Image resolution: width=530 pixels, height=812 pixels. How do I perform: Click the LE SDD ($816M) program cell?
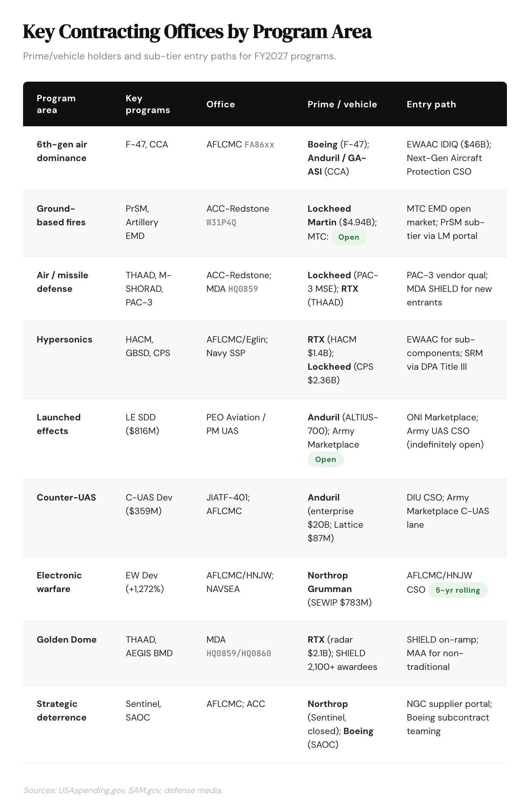click(x=143, y=424)
